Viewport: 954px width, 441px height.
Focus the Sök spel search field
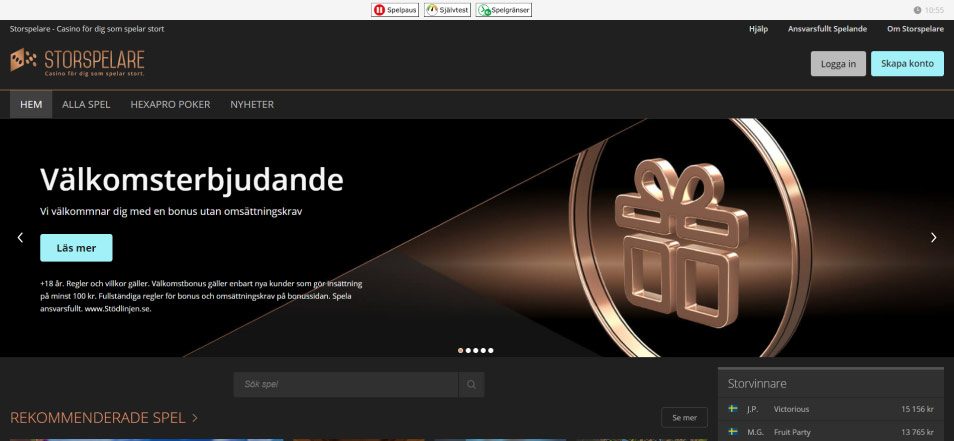pyautogui.click(x=346, y=384)
